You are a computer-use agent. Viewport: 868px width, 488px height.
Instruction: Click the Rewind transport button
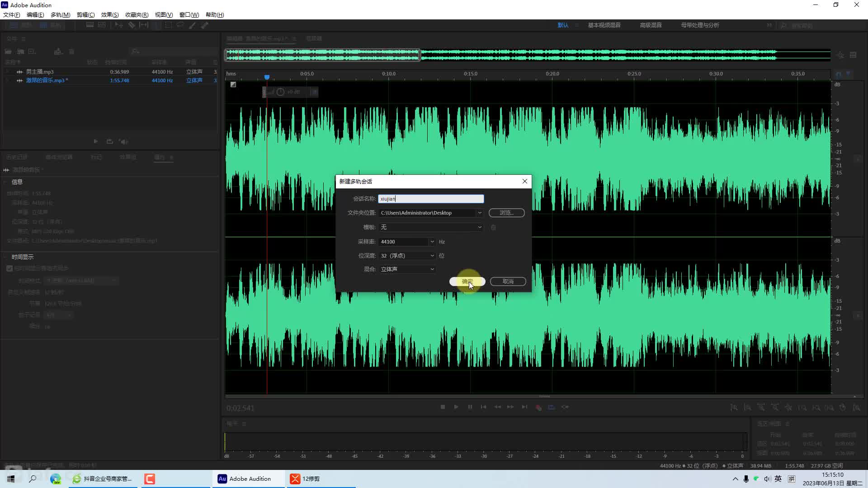point(497,407)
